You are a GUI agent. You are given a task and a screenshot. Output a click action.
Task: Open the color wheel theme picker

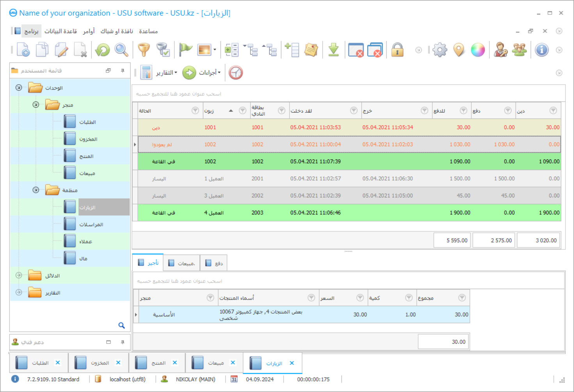(x=478, y=50)
